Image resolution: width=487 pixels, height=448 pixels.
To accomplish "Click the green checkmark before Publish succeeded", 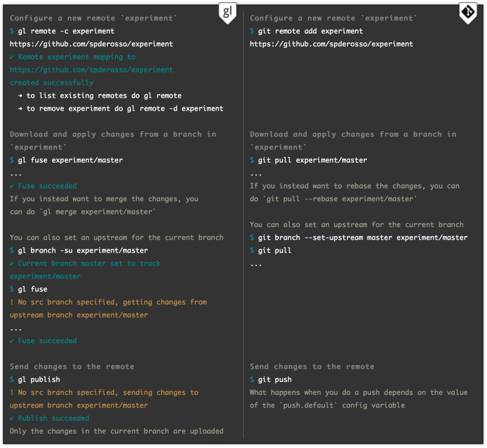I will 12,418.
